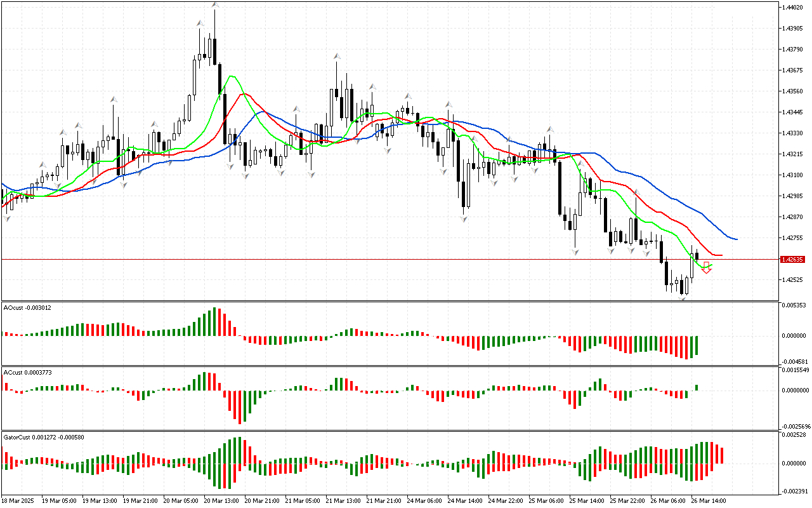Viewport: 812px width, 508px height.
Task: Click the red sell arrow marker near latest candle
Action: pos(707,267)
